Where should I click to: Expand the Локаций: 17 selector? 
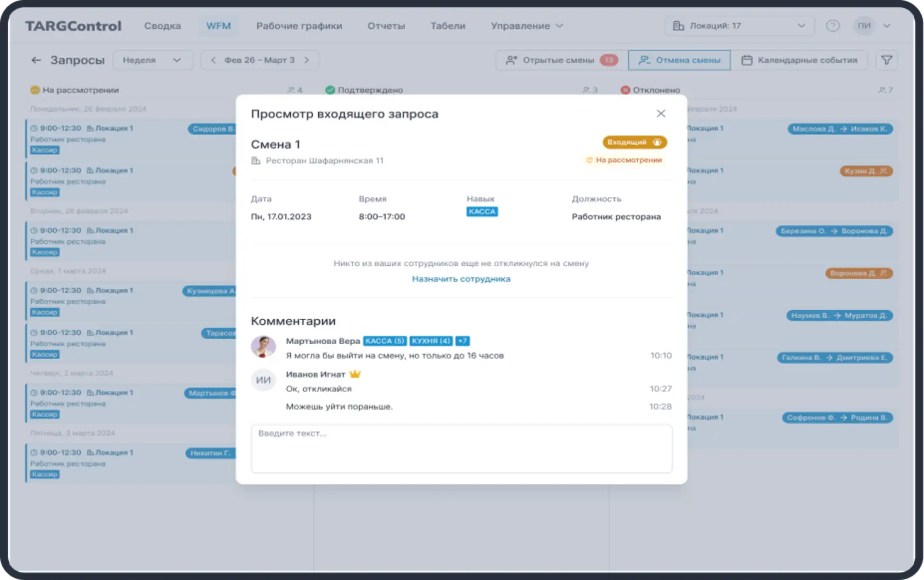[739, 26]
